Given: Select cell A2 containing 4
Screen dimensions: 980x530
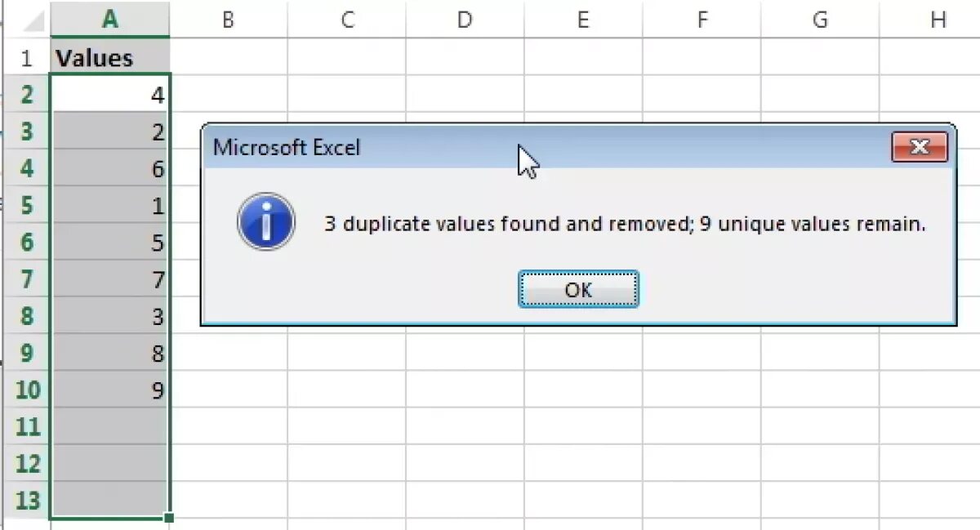Looking at the screenshot, I should tap(110, 96).
